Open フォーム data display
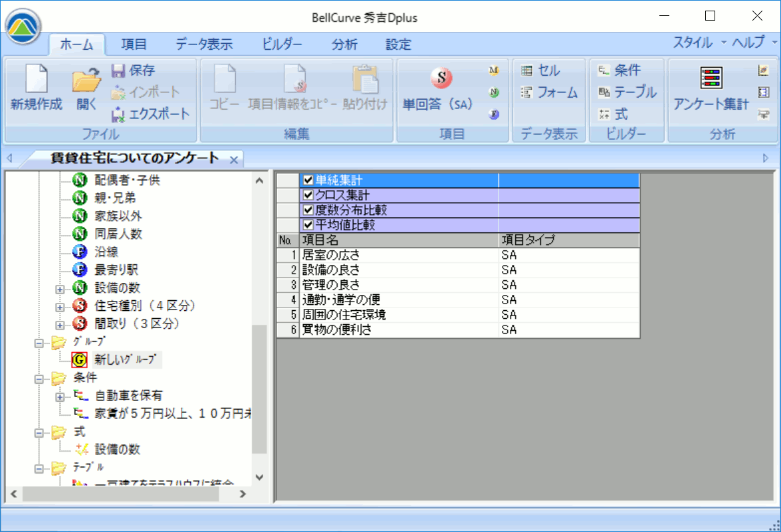Image resolution: width=781 pixels, height=532 pixels. tap(549, 92)
